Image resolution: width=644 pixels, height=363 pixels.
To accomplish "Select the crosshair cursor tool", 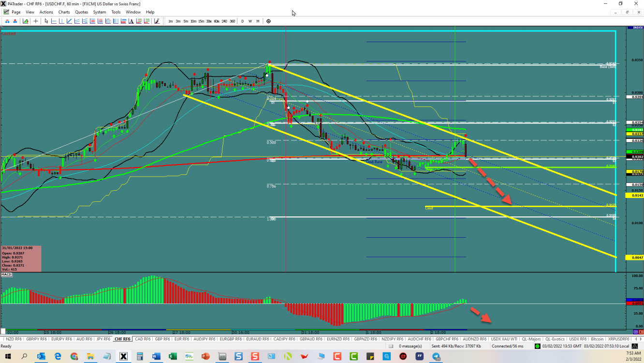I will [x=36, y=21].
